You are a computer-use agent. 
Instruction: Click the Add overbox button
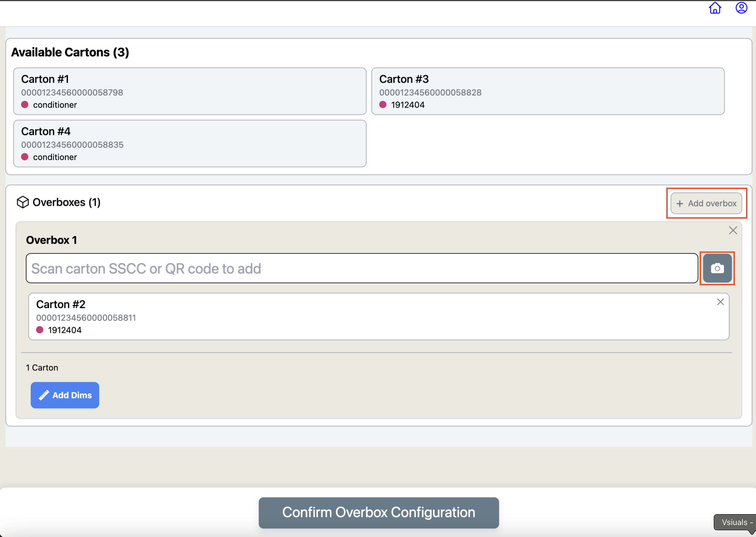point(706,203)
